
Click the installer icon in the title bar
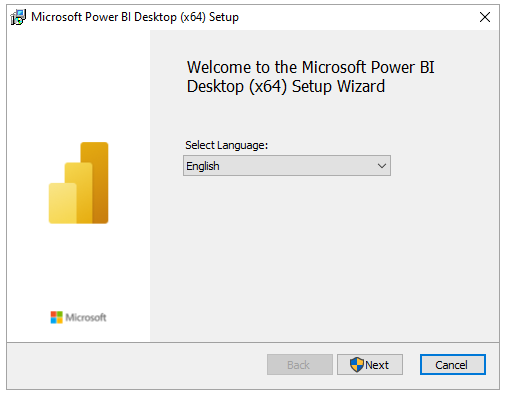(x=18, y=17)
